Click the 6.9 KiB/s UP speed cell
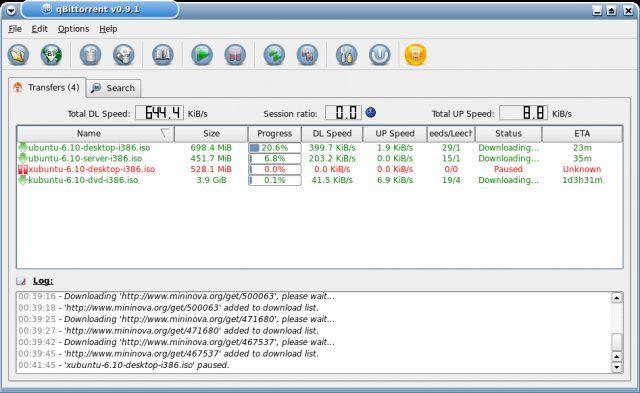This screenshot has width=640, height=393. click(395, 180)
